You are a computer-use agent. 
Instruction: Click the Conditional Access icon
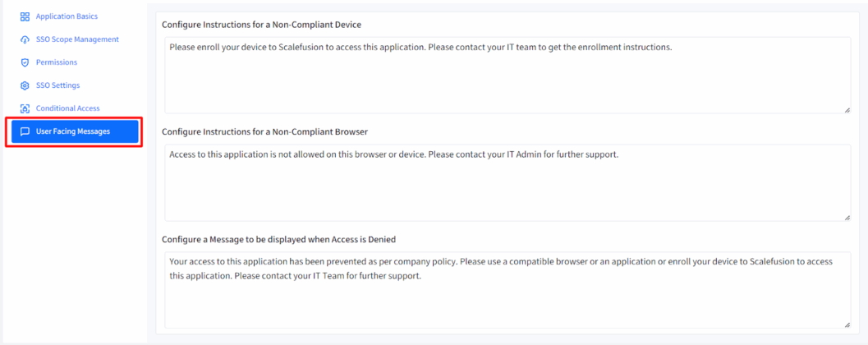25,108
